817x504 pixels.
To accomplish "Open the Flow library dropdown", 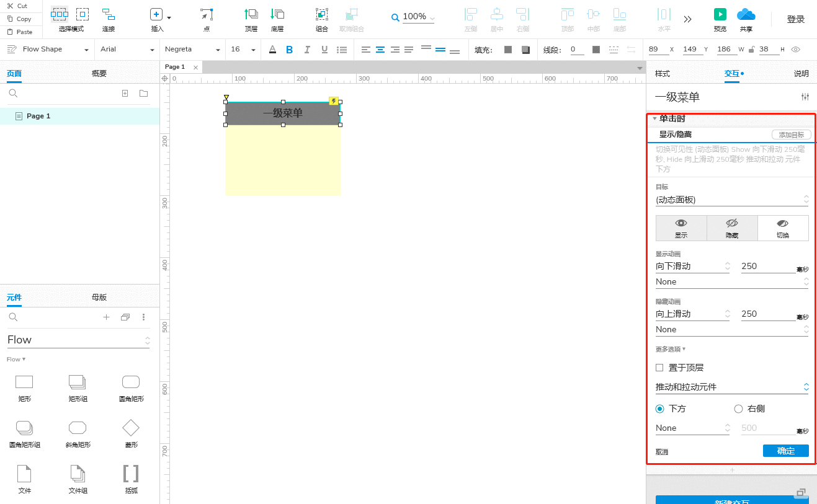I will click(78, 340).
